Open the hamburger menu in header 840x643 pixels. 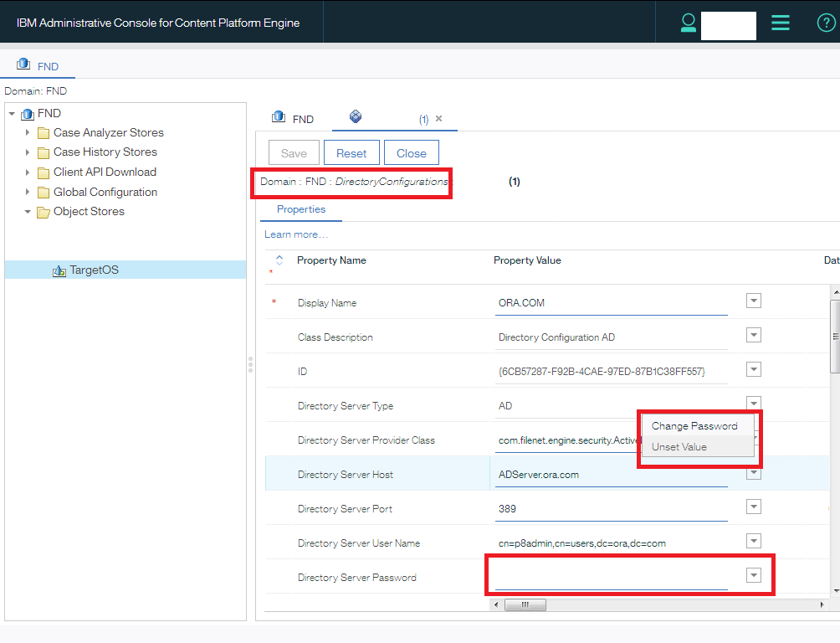(780, 23)
